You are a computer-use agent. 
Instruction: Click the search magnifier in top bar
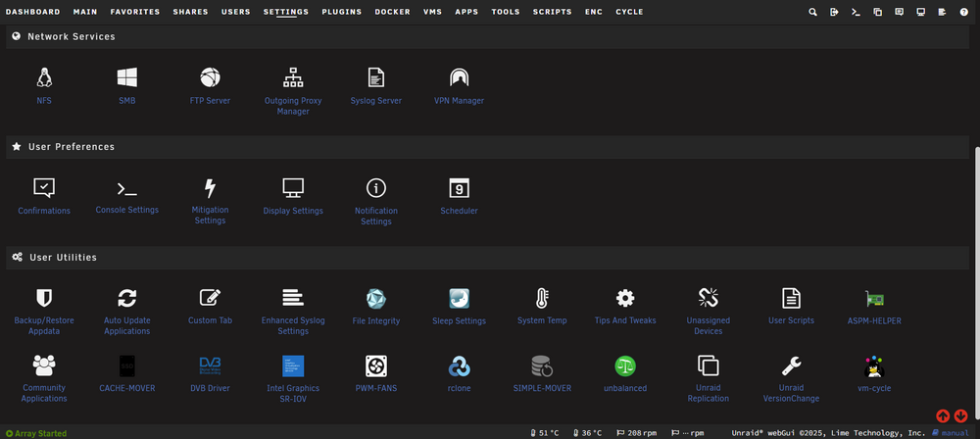pyautogui.click(x=812, y=12)
